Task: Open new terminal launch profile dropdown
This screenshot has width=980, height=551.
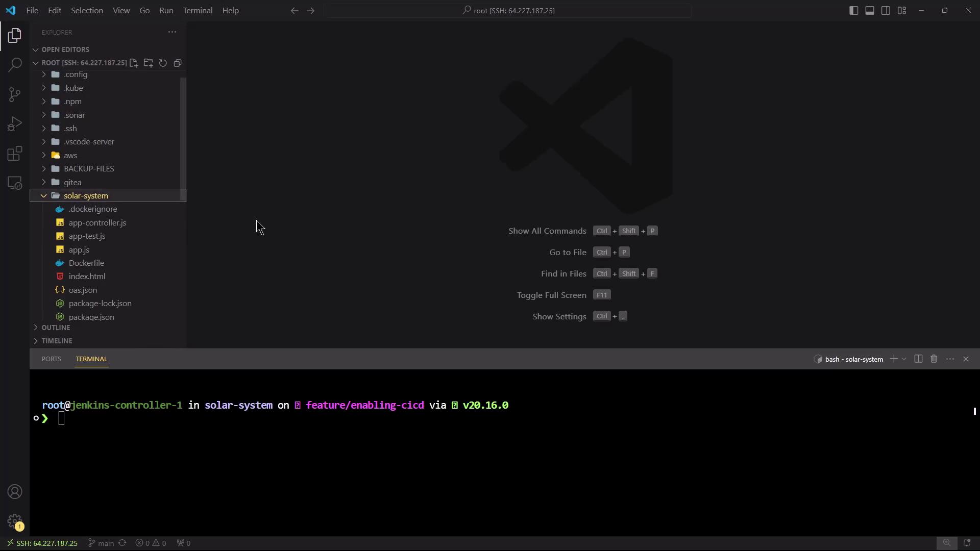Action: pyautogui.click(x=904, y=359)
